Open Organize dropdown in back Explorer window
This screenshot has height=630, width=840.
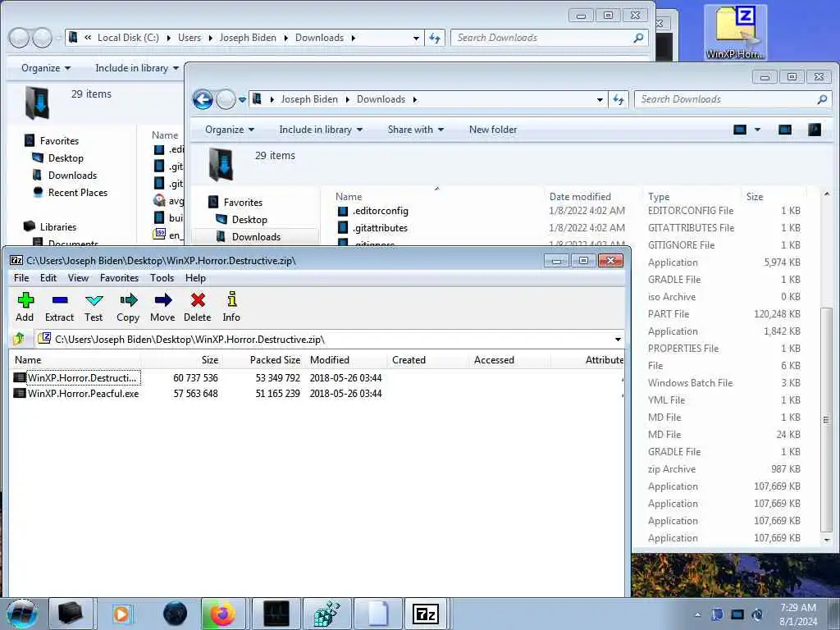click(x=46, y=68)
